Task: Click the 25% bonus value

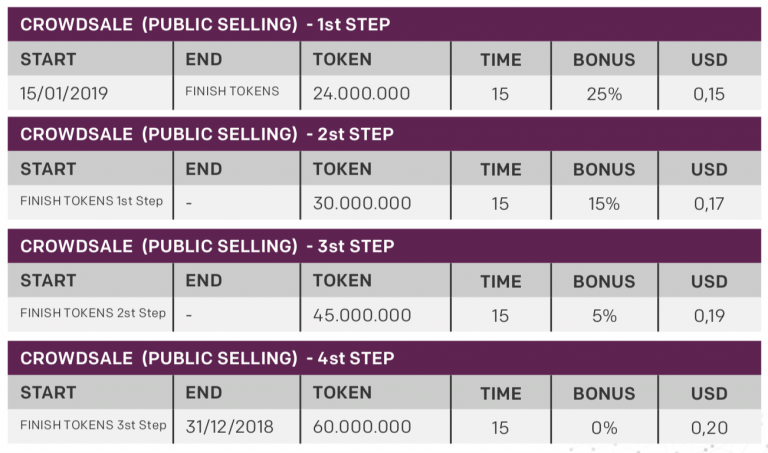Action: (604, 94)
